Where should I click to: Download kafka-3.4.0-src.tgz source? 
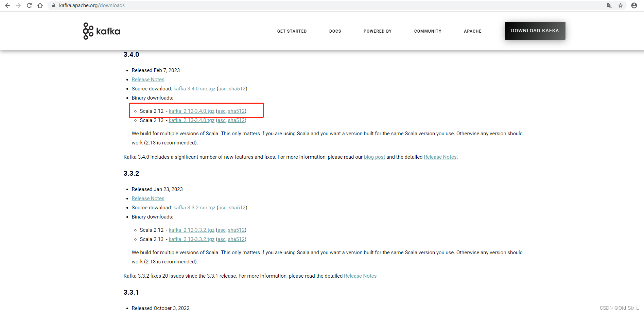pyautogui.click(x=194, y=89)
